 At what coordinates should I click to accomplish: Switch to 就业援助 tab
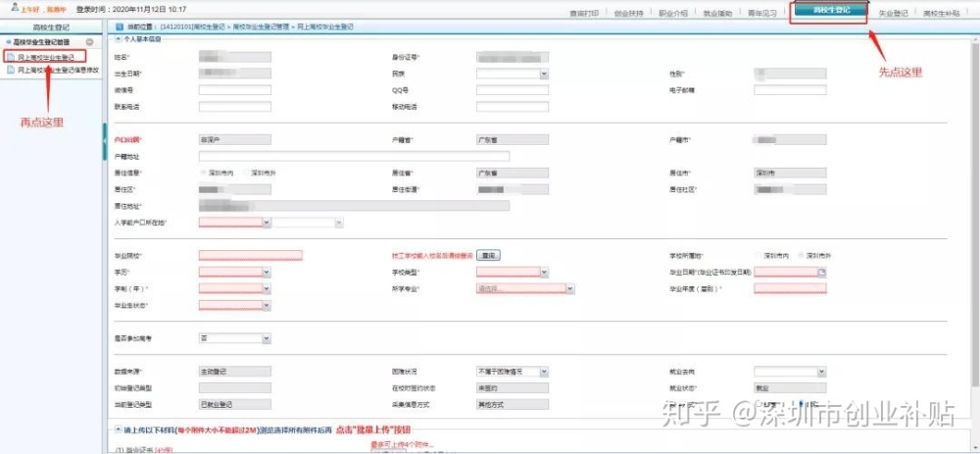(717, 13)
